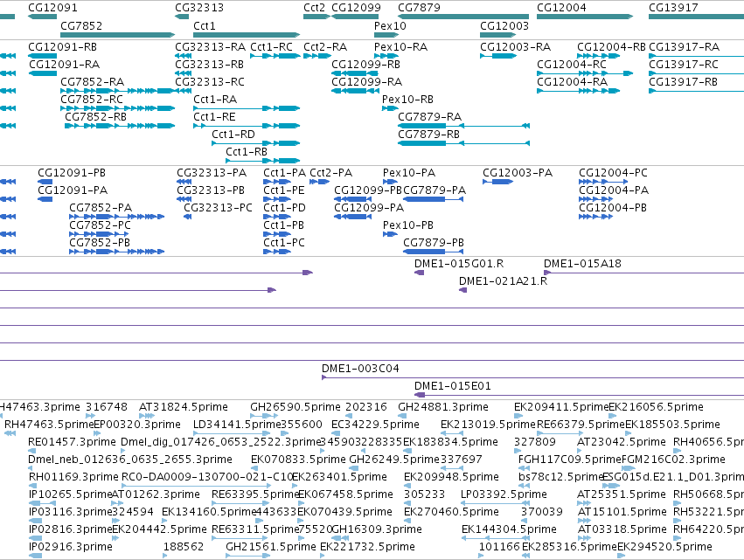Select protein CG12003-PA
Screen dimensions: 744x560
pyautogui.click(x=497, y=182)
